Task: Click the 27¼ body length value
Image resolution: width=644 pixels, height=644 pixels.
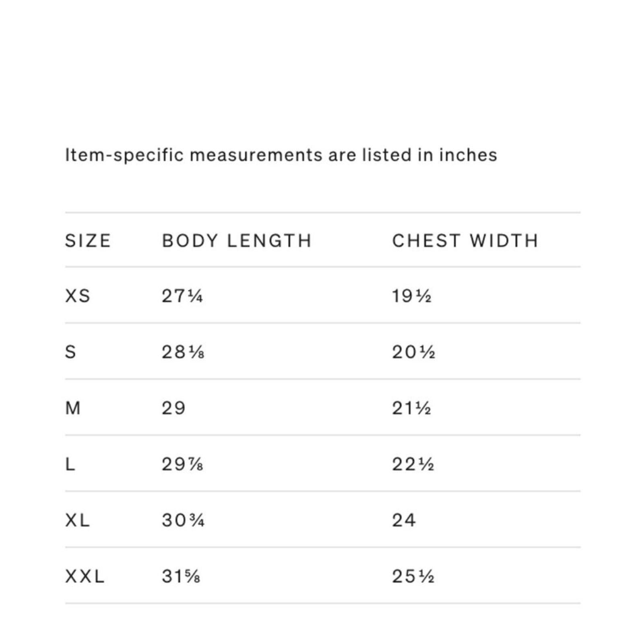Action: pyautogui.click(x=182, y=296)
